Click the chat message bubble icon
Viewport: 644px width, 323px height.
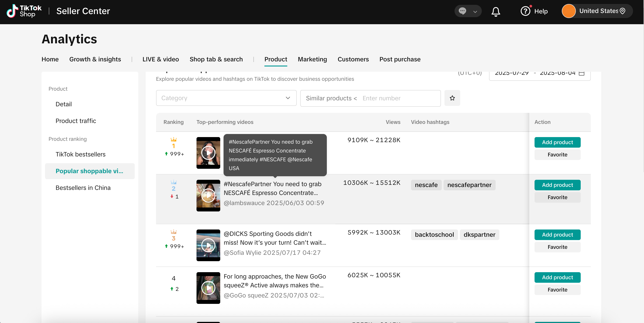coord(462,11)
